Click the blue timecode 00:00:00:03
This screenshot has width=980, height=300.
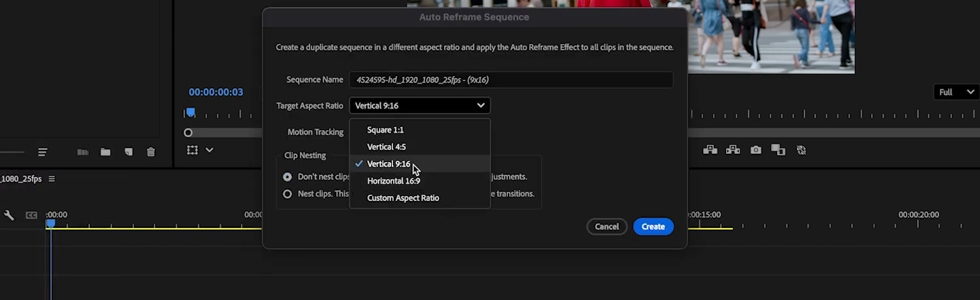point(216,92)
